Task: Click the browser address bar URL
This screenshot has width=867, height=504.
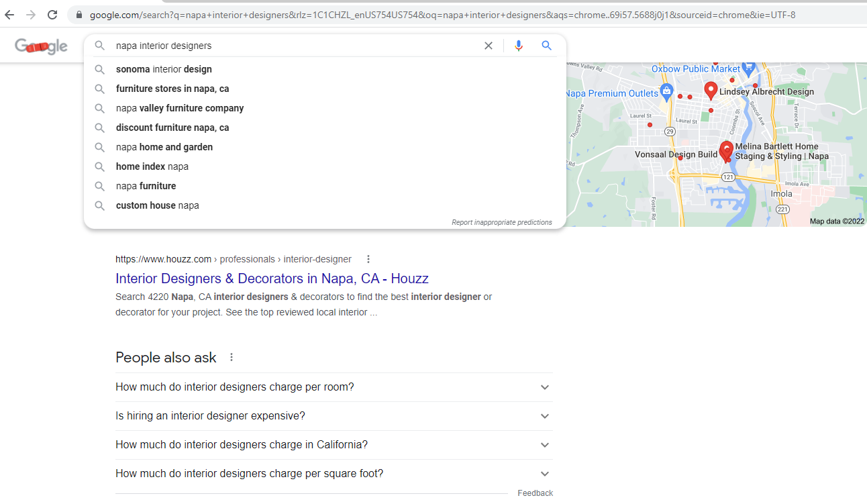Action: 443,15
